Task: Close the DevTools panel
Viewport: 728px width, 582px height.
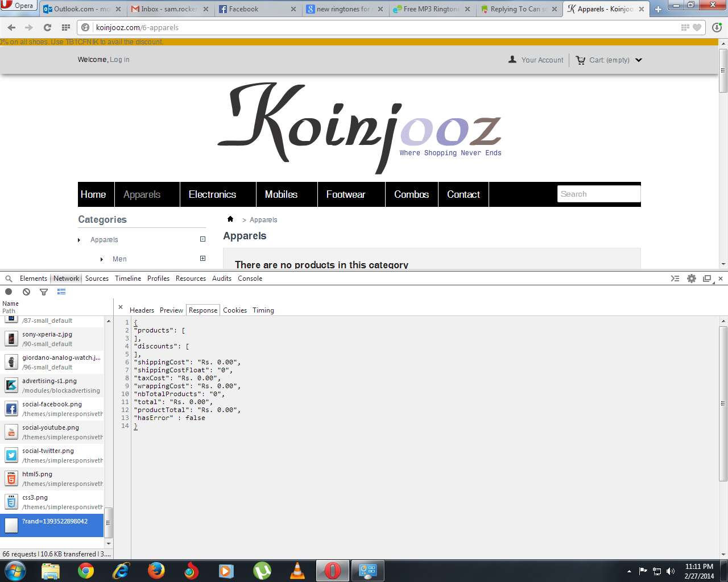Action: point(721,278)
